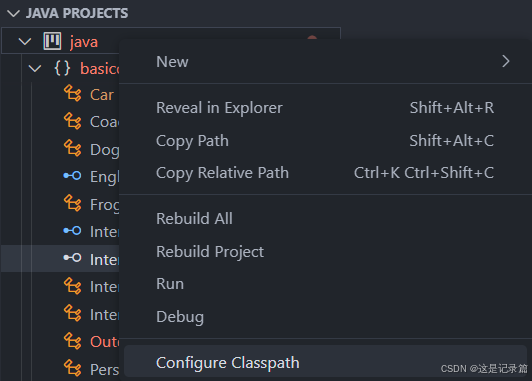
Task: Click the Pers class icon
Action: tap(73, 368)
